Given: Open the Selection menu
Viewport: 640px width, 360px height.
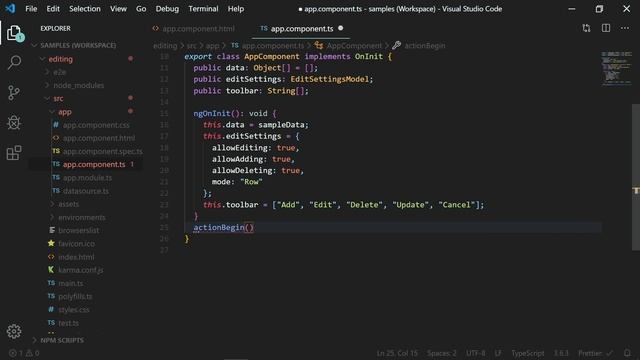Looking at the screenshot, I should pyautogui.click(x=84, y=9).
